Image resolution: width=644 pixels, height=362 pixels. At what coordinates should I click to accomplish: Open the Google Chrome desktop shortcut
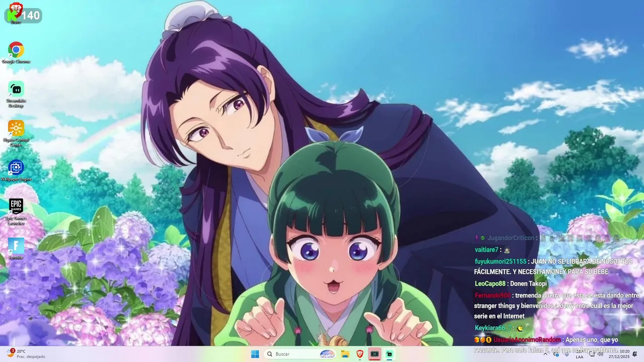[16, 53]
